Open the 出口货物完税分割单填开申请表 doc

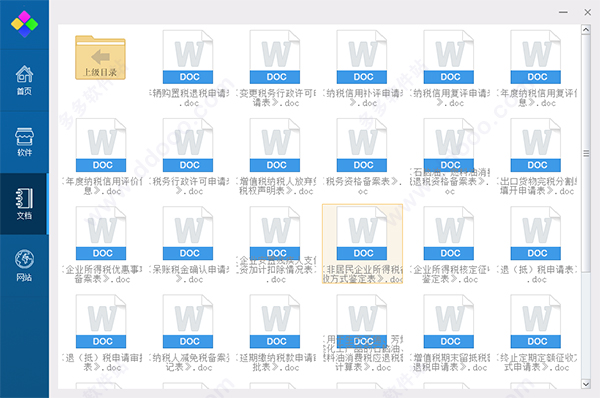click(536, 157)
